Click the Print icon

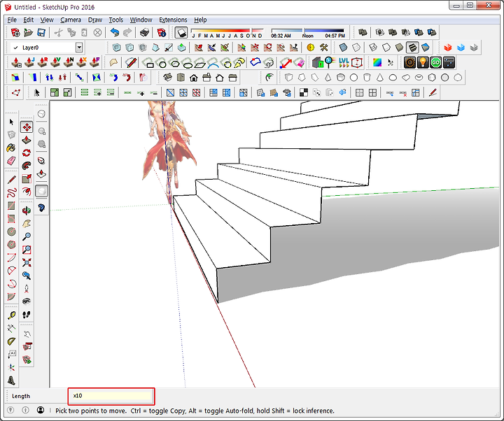144,32
